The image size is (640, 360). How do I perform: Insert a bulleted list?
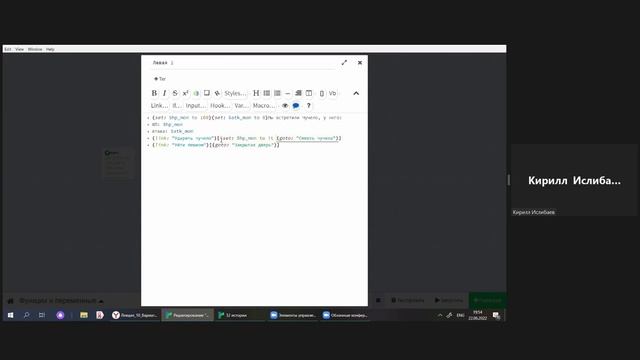point(267,93)
